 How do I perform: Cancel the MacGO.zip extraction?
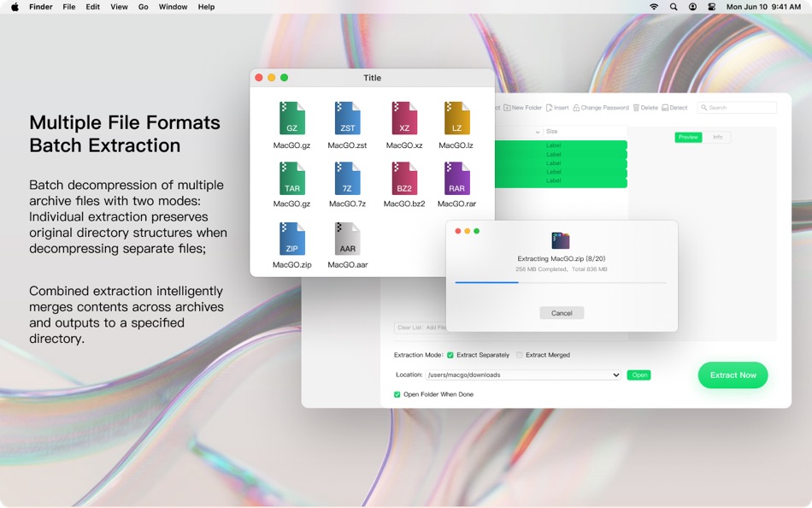tap(562, 313)
